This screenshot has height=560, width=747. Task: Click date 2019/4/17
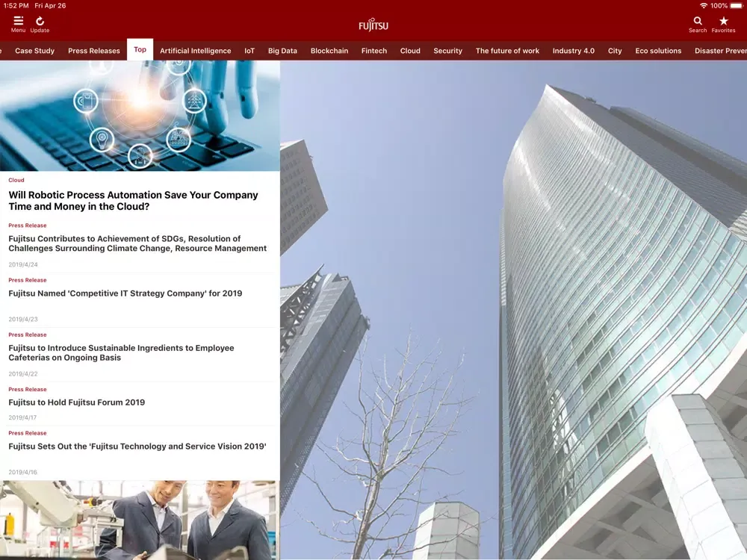click(22, 417)
